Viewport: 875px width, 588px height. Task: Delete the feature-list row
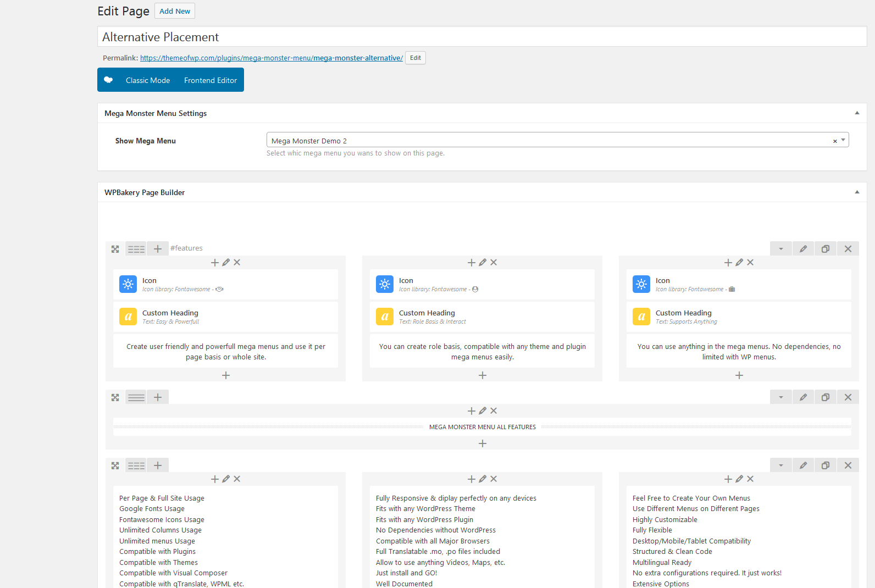click(848, 465)
